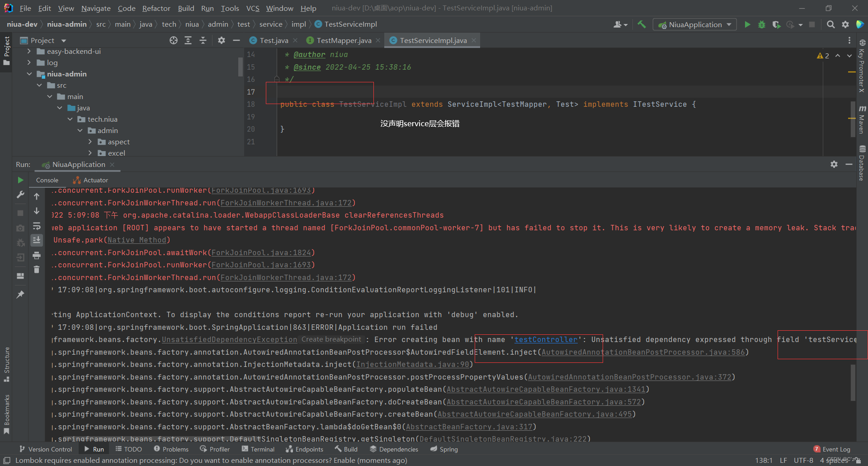868x466 pixels.
Task: Expand log folder
Action: (29, 63)
